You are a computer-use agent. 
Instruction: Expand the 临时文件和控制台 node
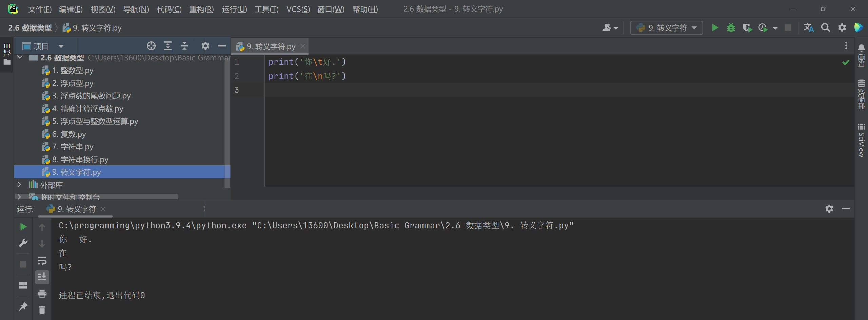[x=19, y=197]
